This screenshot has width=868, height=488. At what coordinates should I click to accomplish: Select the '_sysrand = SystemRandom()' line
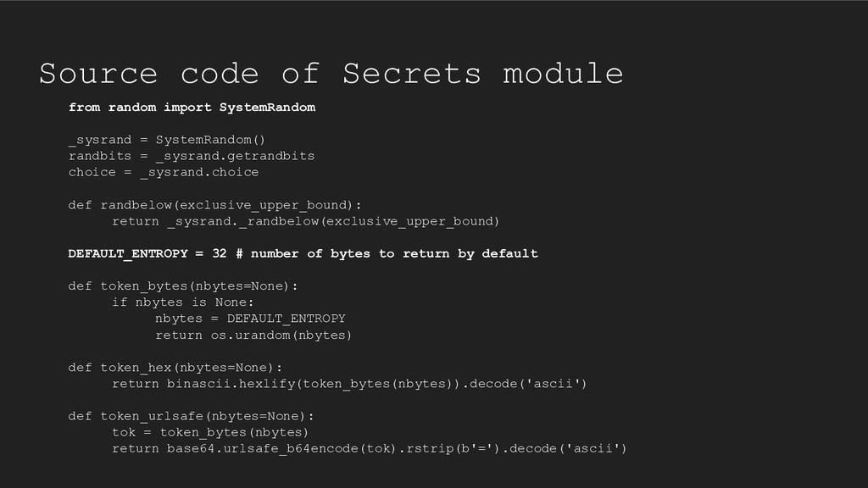(167, 140)
